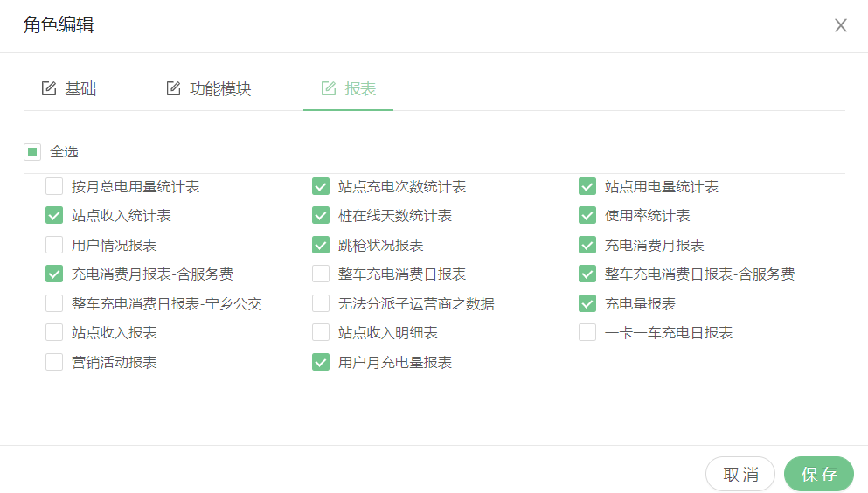Image resolution: width=868 pixels, height=493 pixels.
Task: Close the 角色编辑 dialog with X
Action: click(x=841, y=25)
